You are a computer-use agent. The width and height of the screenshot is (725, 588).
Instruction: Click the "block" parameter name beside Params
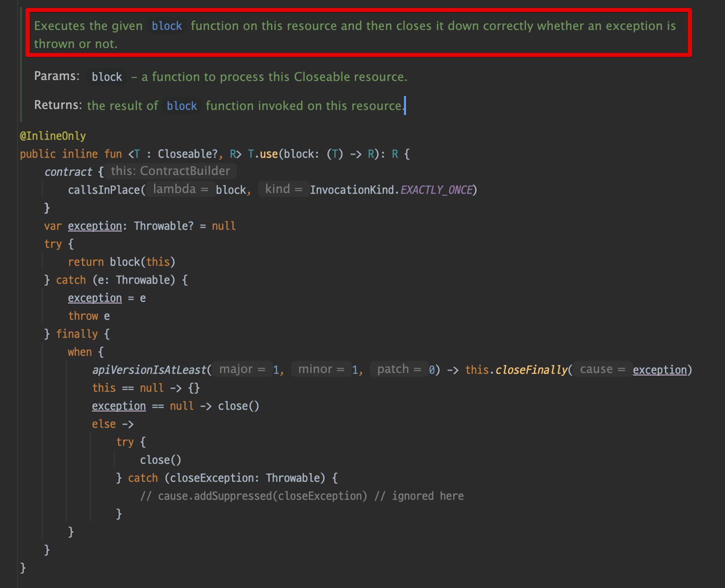click(107, 77)
